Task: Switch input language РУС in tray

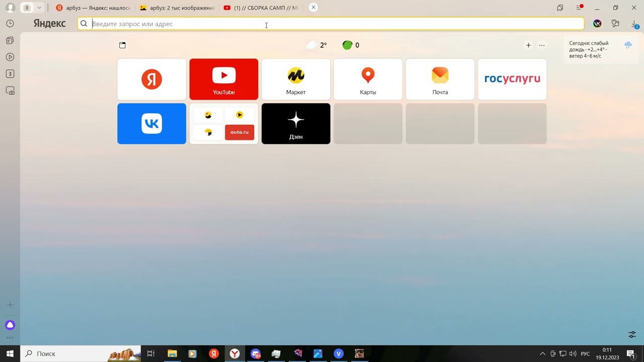Action: (x=585, y=353)
